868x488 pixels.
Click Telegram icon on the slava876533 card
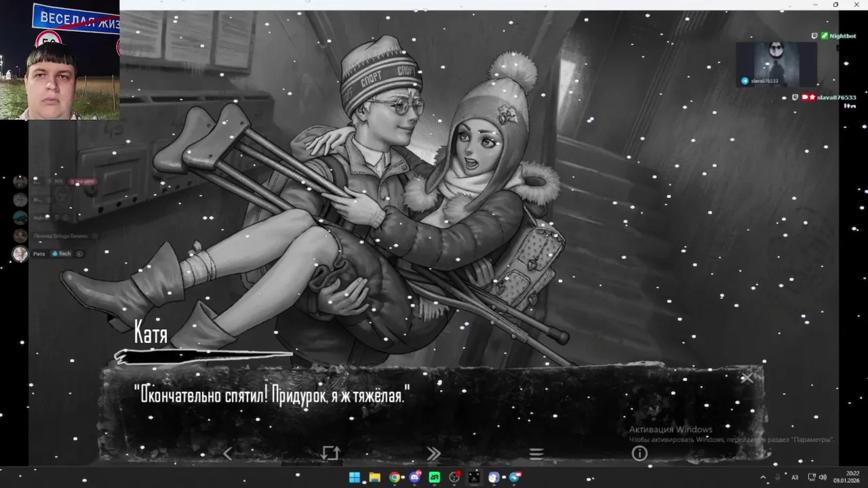coord(745,81)
